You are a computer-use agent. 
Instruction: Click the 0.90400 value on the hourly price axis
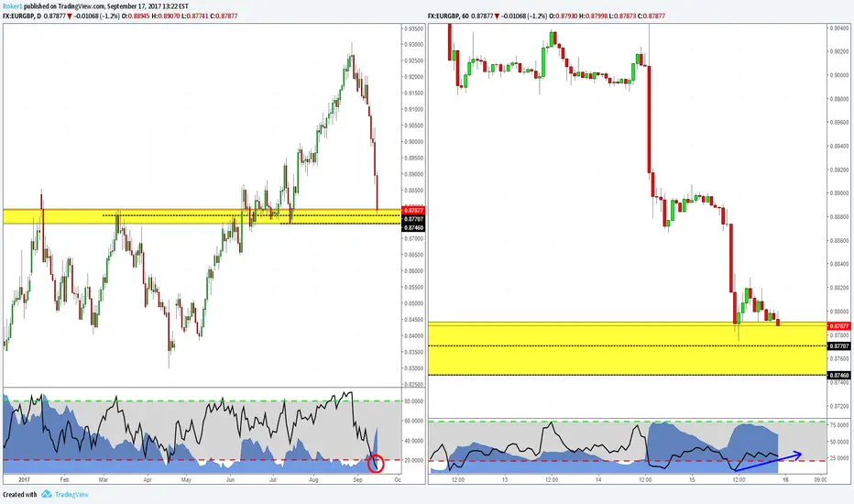click(839, 28)
